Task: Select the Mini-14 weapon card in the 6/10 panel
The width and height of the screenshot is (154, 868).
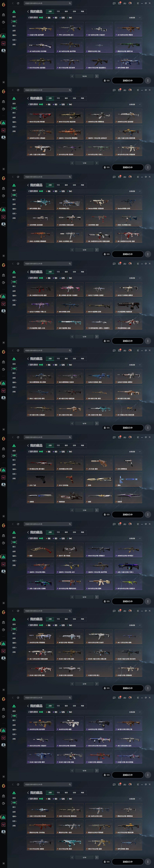Action: pos(40,393)
